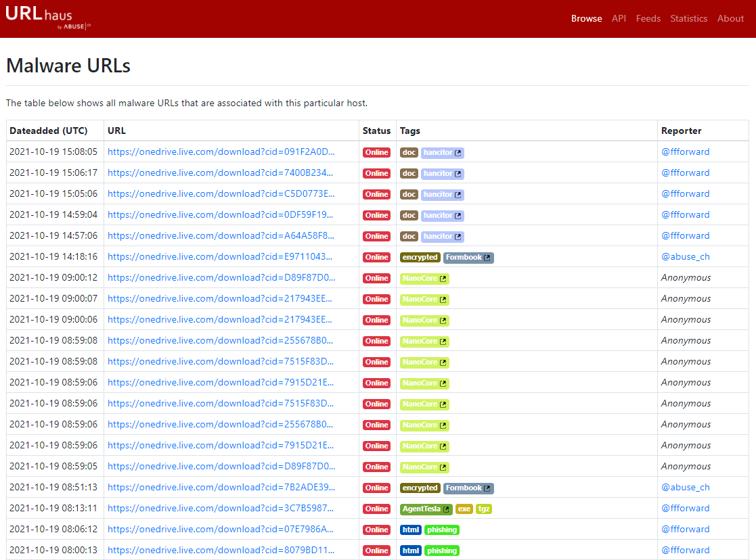
Task: Open the About page
Action: 730,19
